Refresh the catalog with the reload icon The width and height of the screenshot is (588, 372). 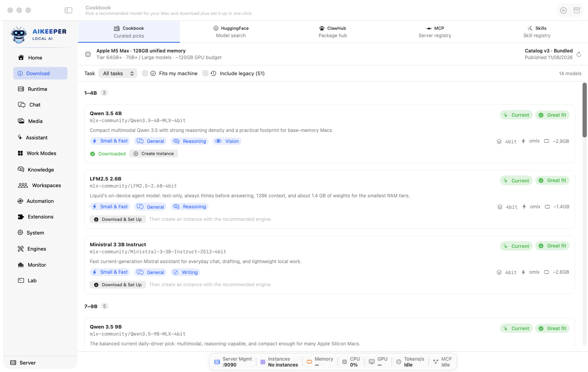point(579,54)
